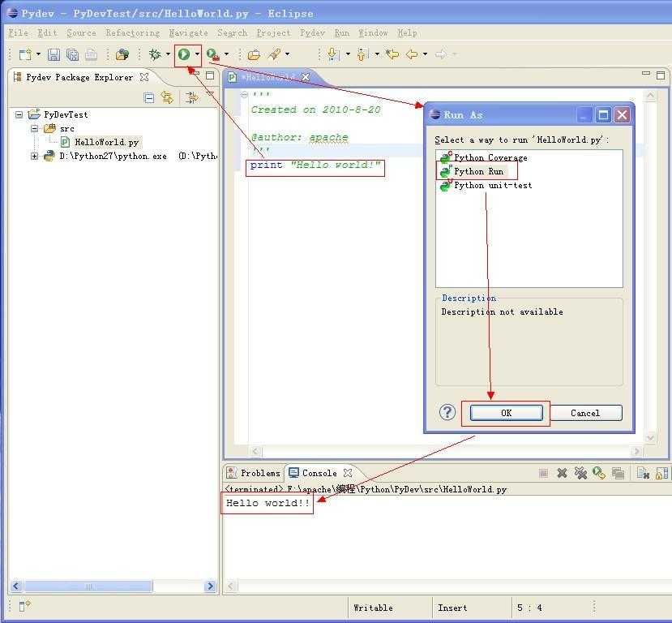Open the File menu
672x623 pixels.
pyautogui.click(x=18, y=33)
